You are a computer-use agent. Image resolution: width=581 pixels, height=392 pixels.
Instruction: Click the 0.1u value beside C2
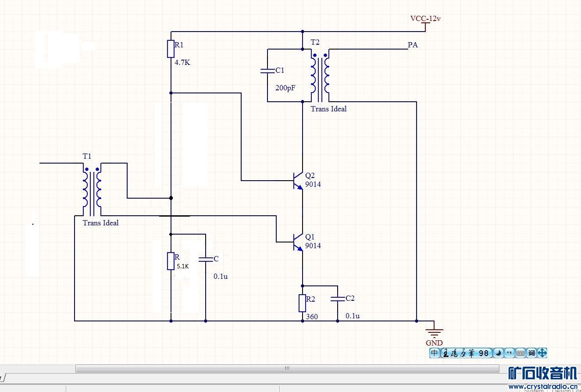coord(353,316)
